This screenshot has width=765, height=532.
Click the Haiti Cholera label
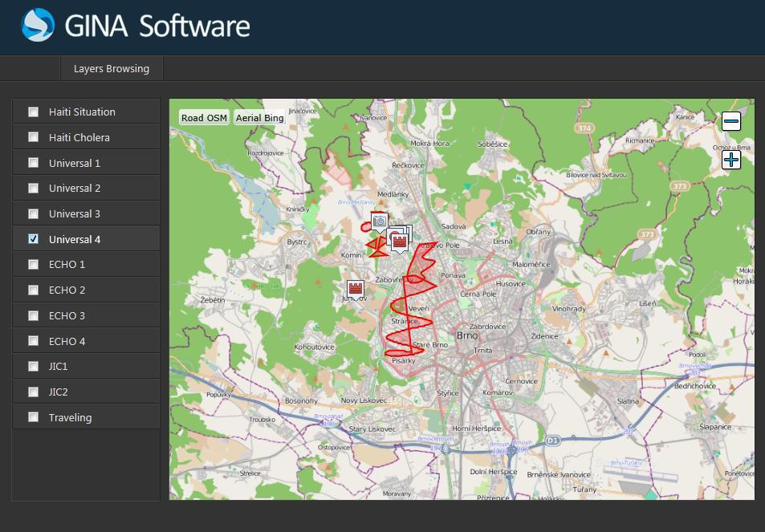79,137
